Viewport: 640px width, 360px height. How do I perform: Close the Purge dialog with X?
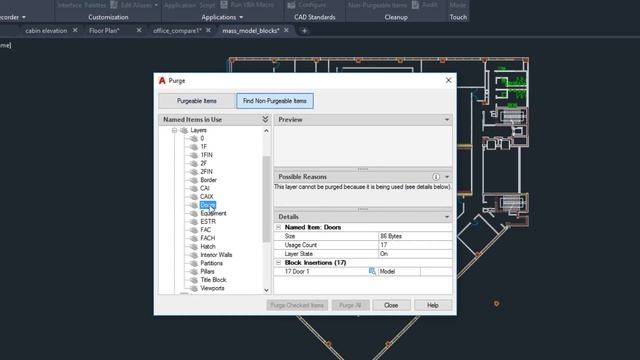[449, 80]
